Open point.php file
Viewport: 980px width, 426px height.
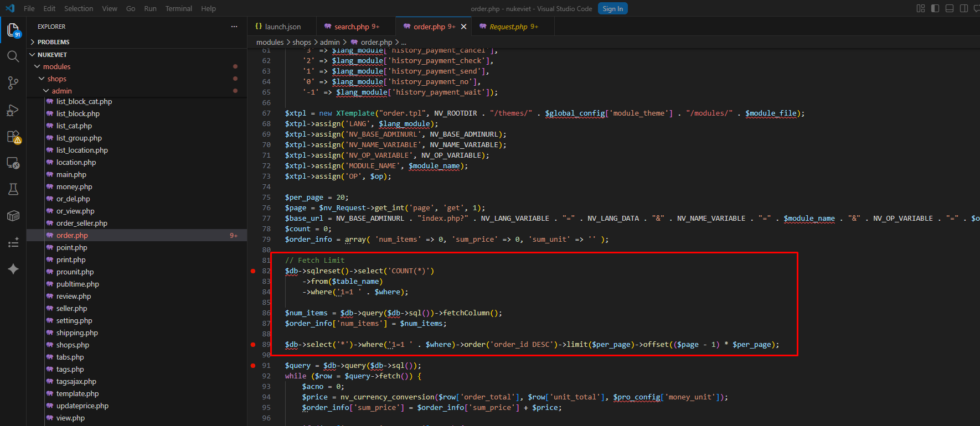[137, 248]
